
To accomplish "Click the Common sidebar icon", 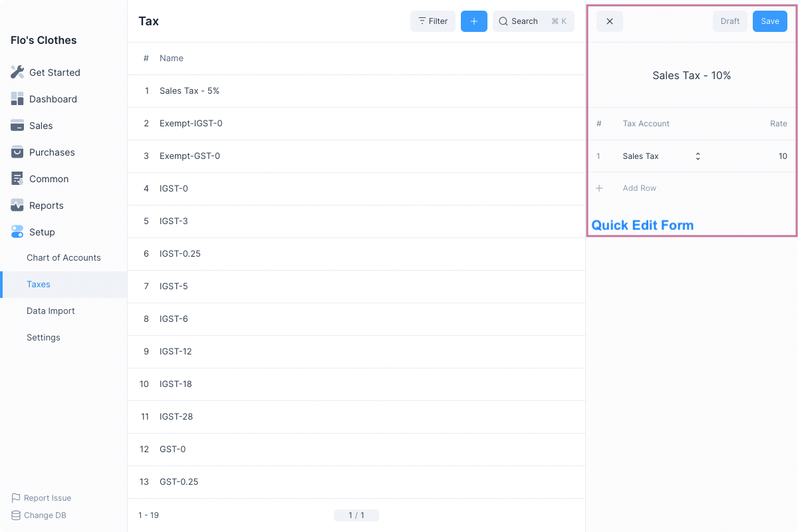I will tap(17, 179).
